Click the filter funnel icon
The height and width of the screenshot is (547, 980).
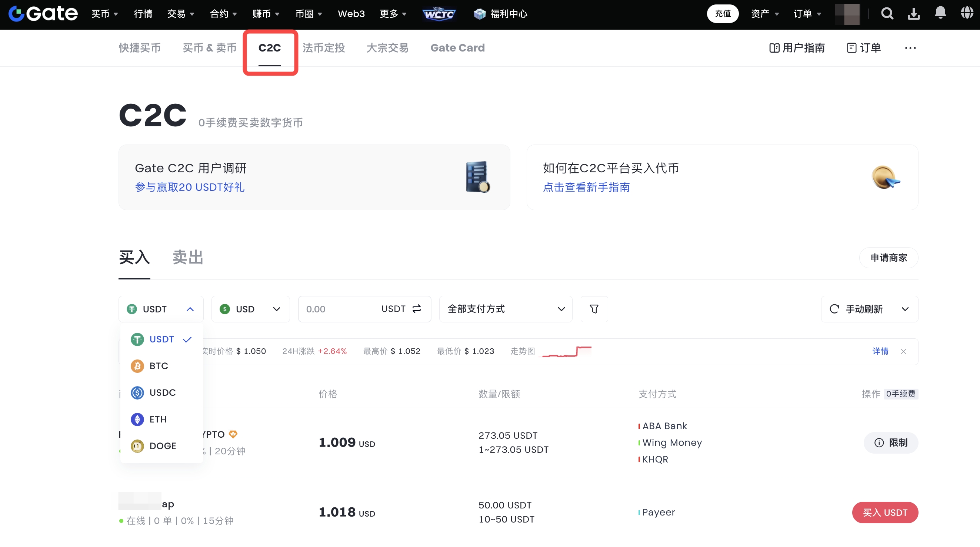[594, 309]
